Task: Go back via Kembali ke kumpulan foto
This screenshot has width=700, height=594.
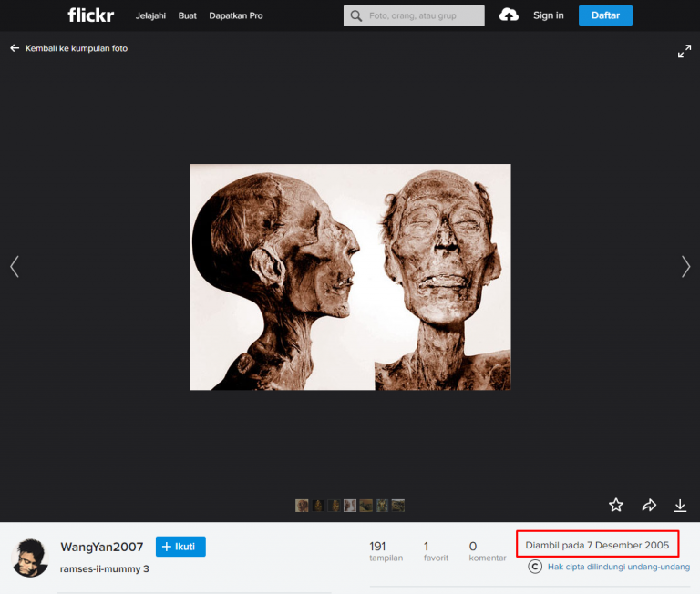Action: (77, 48)
